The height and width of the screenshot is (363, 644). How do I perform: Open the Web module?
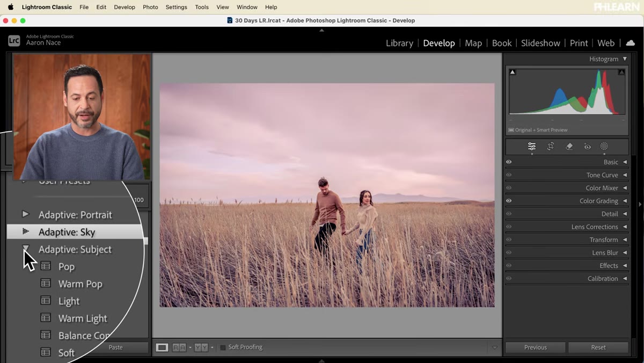tap(606, 43)
